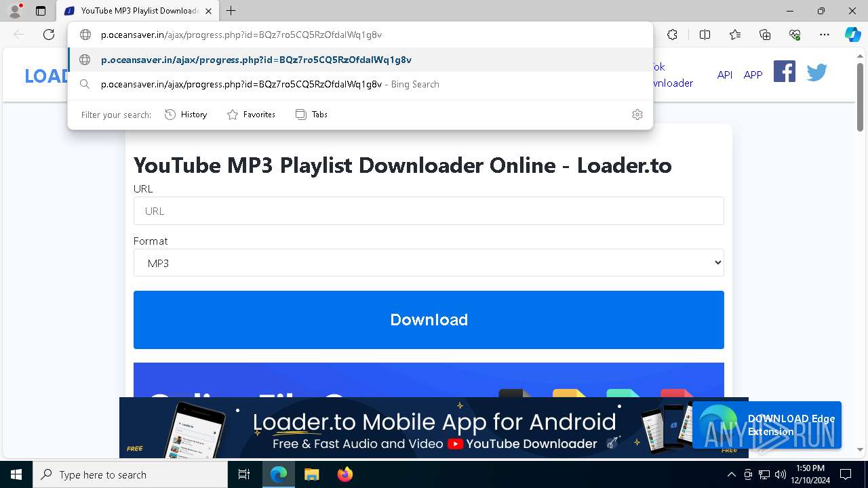Open the volume speaker tray icon
This screenshot has height=488, width=868.
click(781, 474)
